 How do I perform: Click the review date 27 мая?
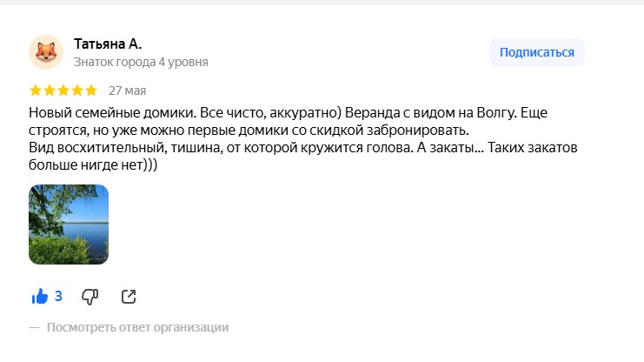(127, 90)
